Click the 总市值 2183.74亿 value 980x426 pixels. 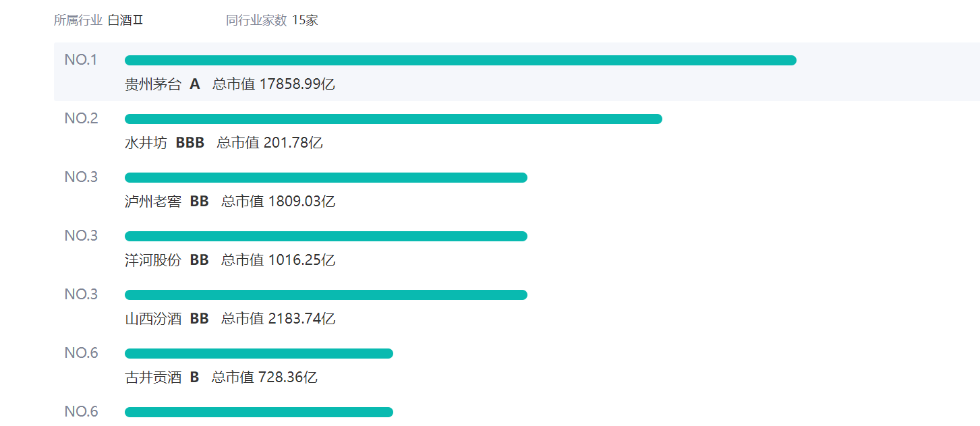pyautogui.click(x=279, y=319)
